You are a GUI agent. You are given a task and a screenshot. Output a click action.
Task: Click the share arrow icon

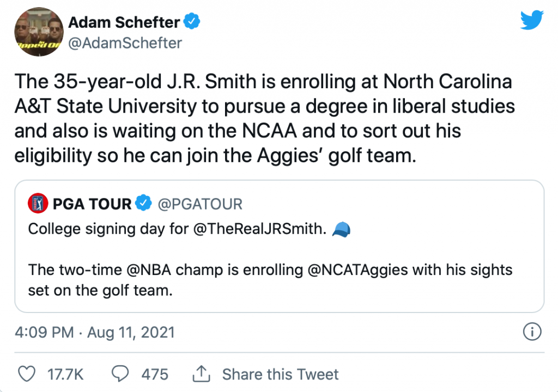[x=202, y=374]
